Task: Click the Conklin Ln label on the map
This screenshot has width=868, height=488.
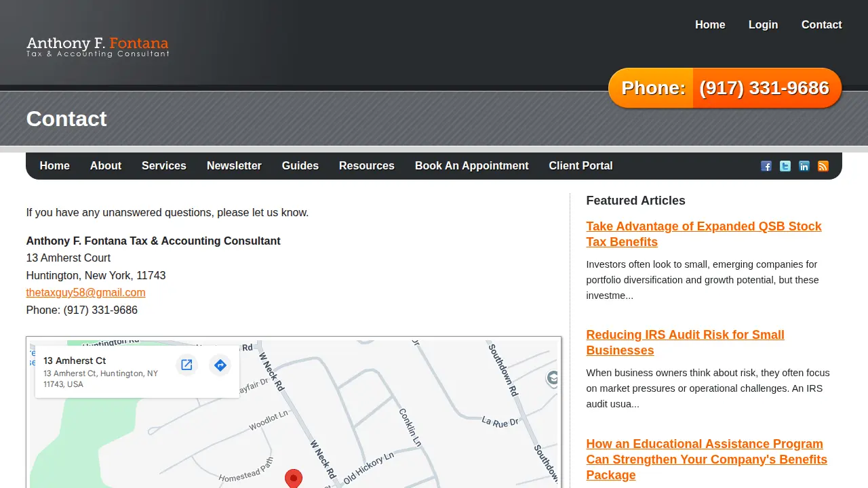Action: (410, 427)
